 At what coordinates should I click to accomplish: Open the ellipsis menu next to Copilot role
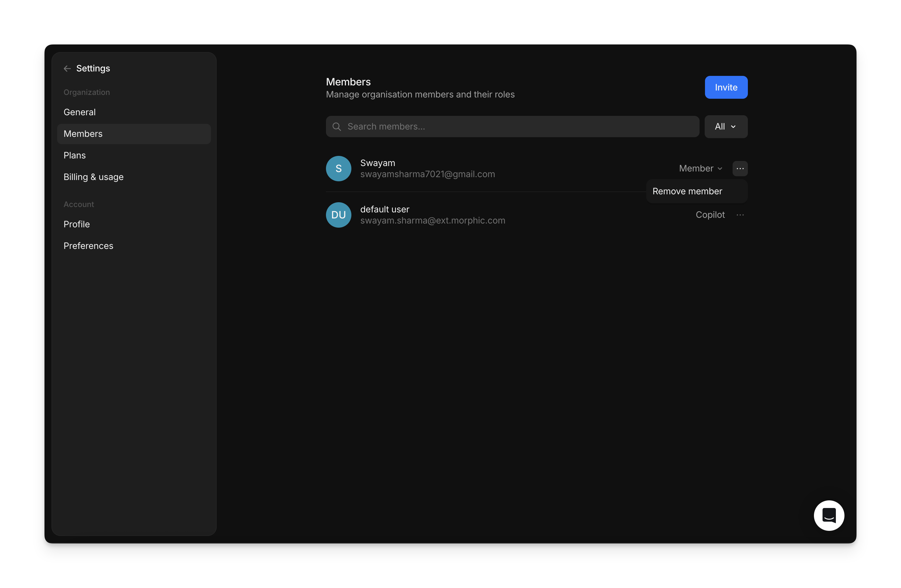741,215
